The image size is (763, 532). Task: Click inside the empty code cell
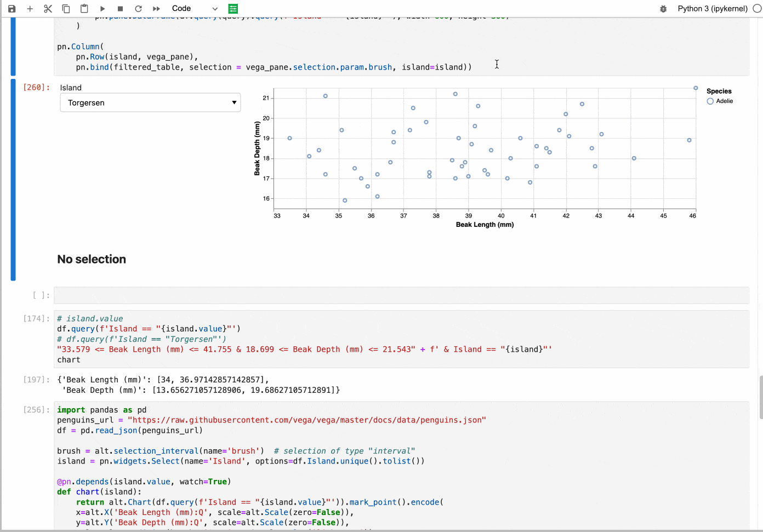pos(401,295)
